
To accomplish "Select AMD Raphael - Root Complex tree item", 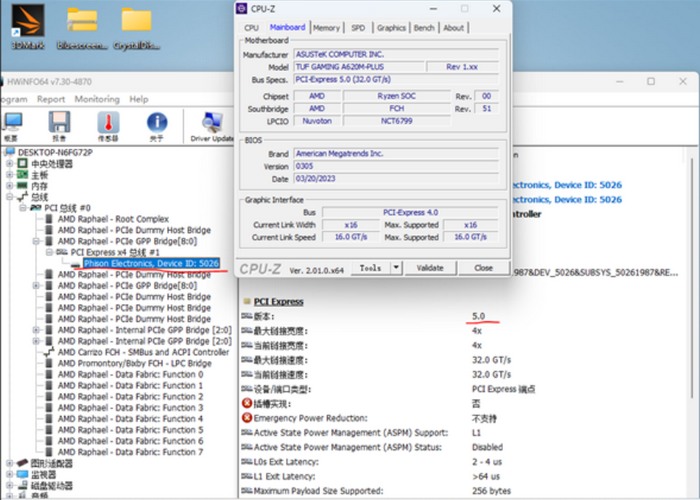I will click(x=113, y=219).
